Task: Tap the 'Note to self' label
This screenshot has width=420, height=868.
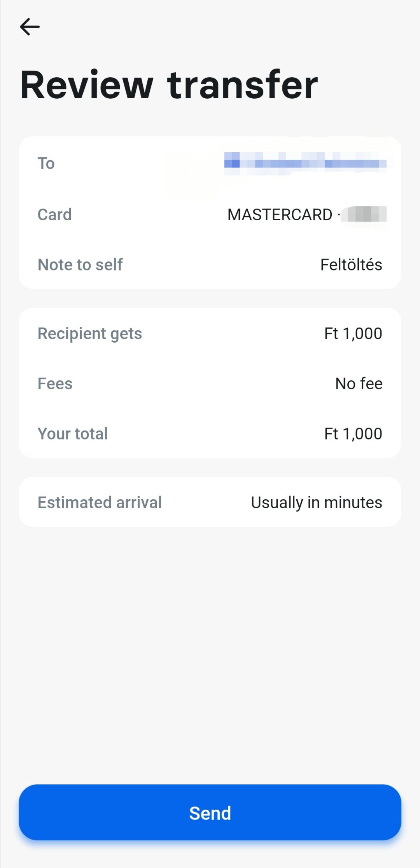Action: click(x=80, y=265)
